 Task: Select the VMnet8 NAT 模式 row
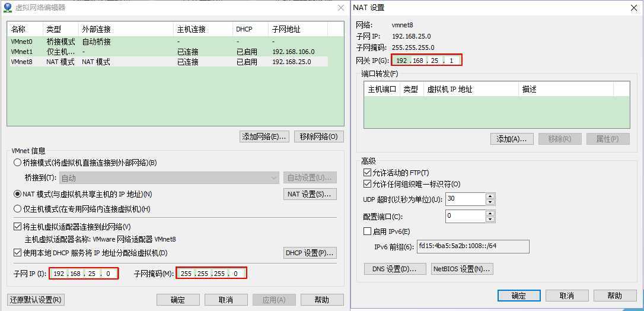pos(168,62)
